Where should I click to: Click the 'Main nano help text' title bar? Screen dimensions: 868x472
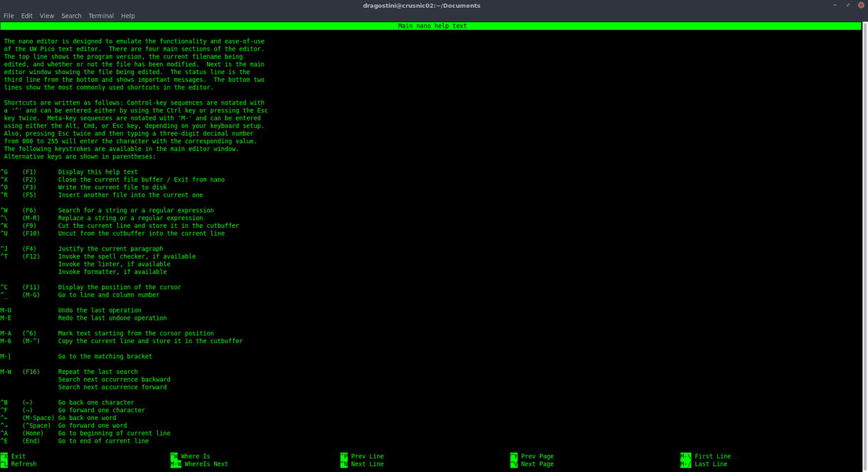click(431, 26)
